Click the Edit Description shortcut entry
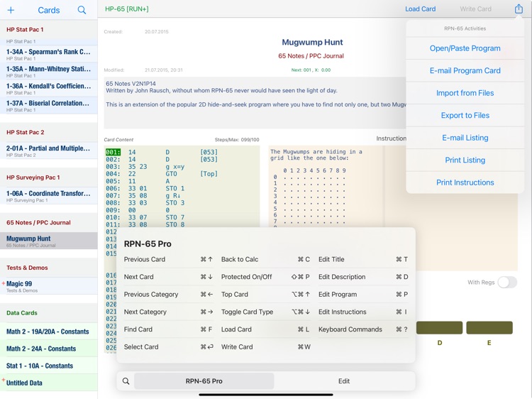This screenshot has width=532, height=399. 363,277
